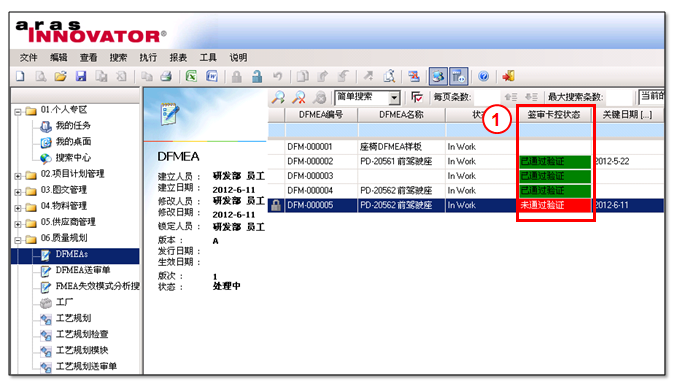673x383 pixels.
Task: Select the DFMEAs tree item
Action: (x=72, y=254)
